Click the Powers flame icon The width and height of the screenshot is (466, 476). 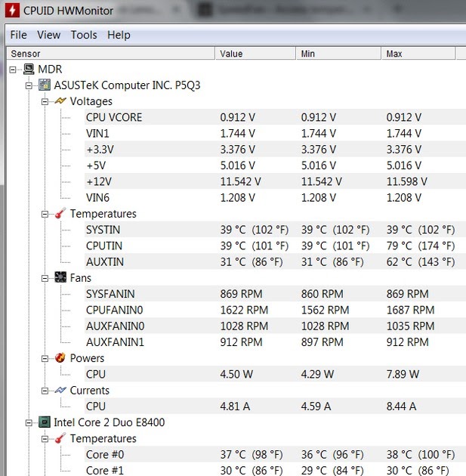coord(60,357)
